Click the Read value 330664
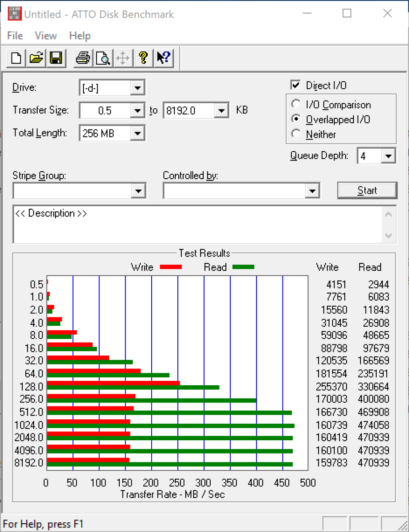This screenshot has width=409, height=532. click(373, 387)
